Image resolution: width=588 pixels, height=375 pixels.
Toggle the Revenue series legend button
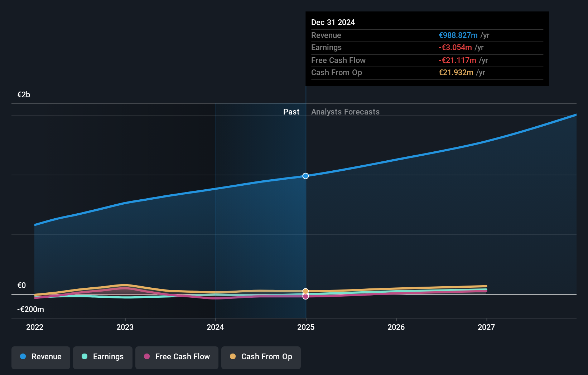(41, 357)
